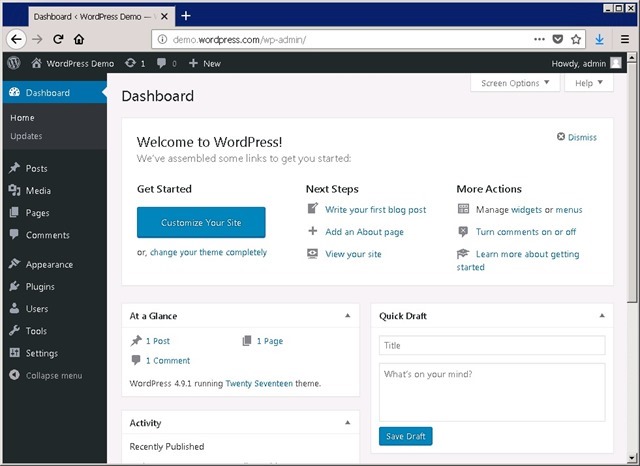Click the widgets link

click(527, 210)
